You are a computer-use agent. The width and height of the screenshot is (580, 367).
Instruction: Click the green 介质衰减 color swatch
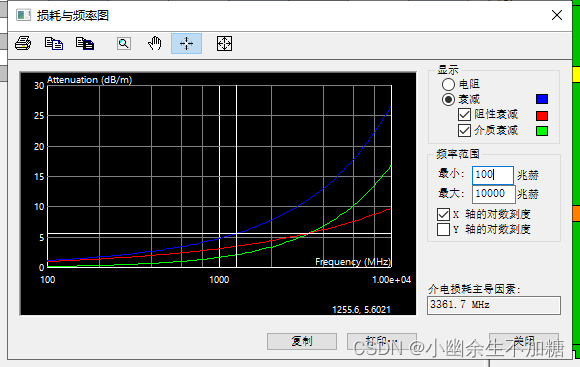tap(542, 131)
